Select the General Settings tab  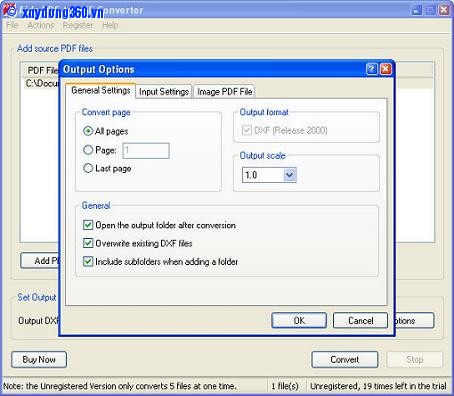[100, 90]
